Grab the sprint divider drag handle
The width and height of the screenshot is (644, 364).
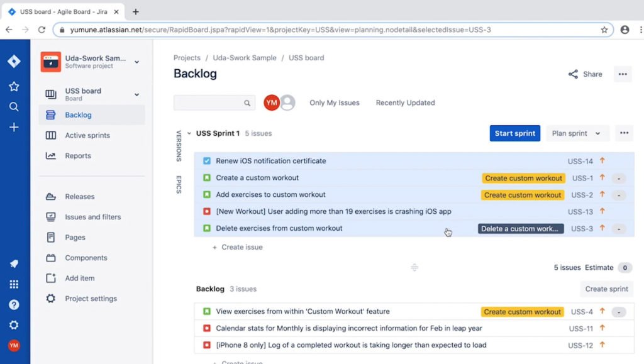[414, 268]
